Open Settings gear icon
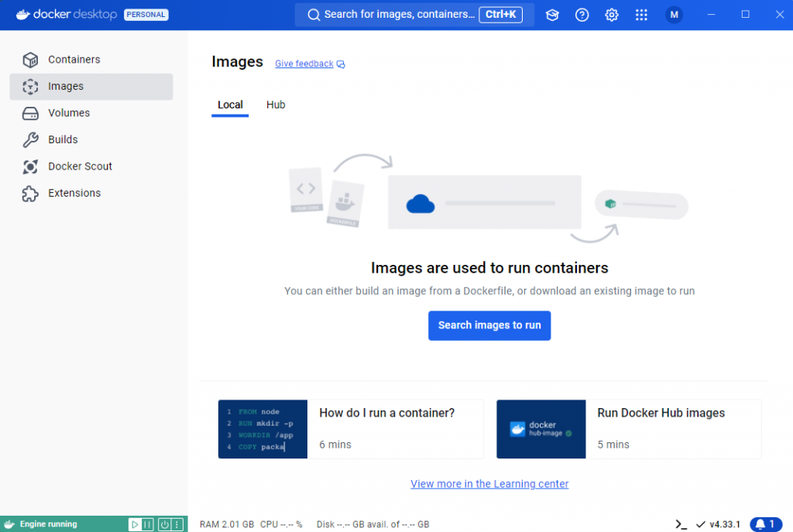The width and height of the screenshot is (793, 532). pos(612,15)
